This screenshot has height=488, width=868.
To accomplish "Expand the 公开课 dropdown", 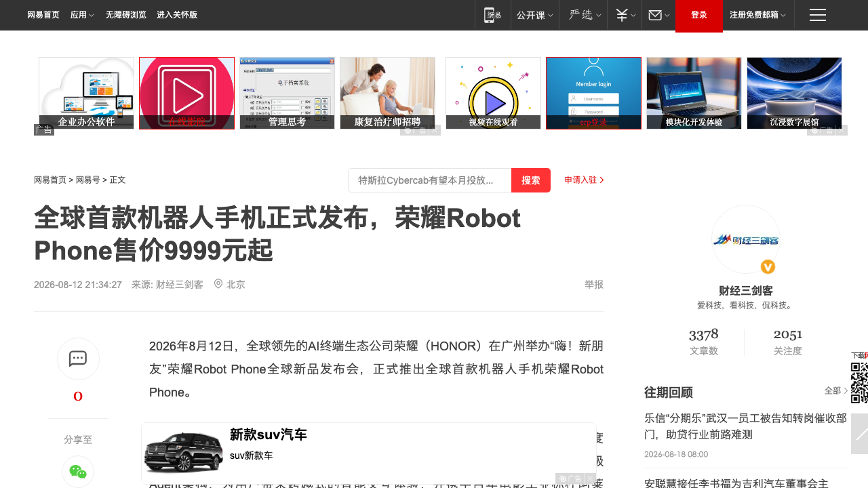I will (x=534, y=15).
